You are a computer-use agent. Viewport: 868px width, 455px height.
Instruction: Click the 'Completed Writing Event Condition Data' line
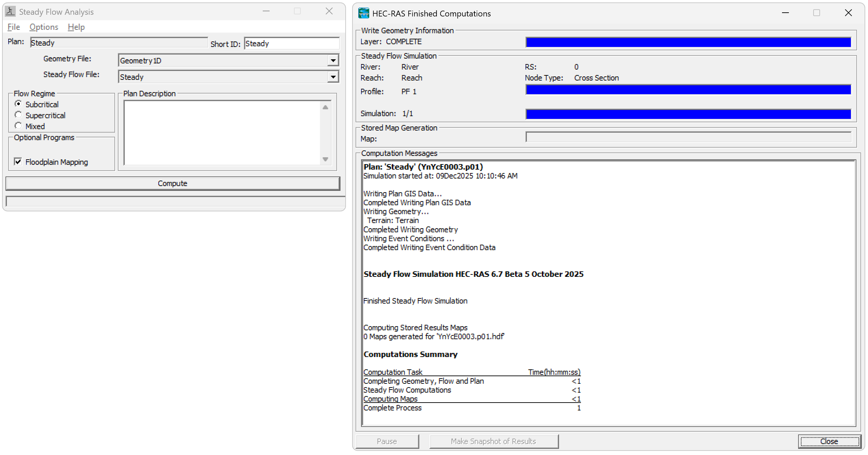click(x=429, y=247)
